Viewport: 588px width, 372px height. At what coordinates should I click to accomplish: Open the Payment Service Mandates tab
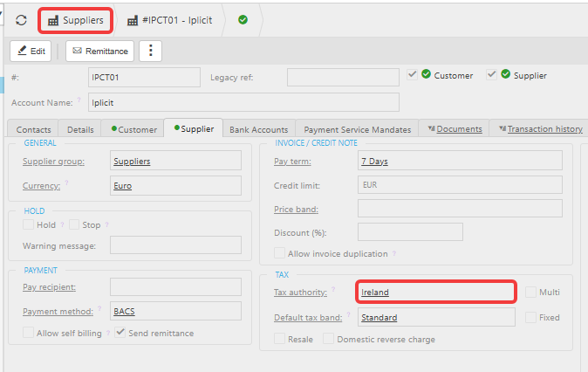[x=358, y=129]
